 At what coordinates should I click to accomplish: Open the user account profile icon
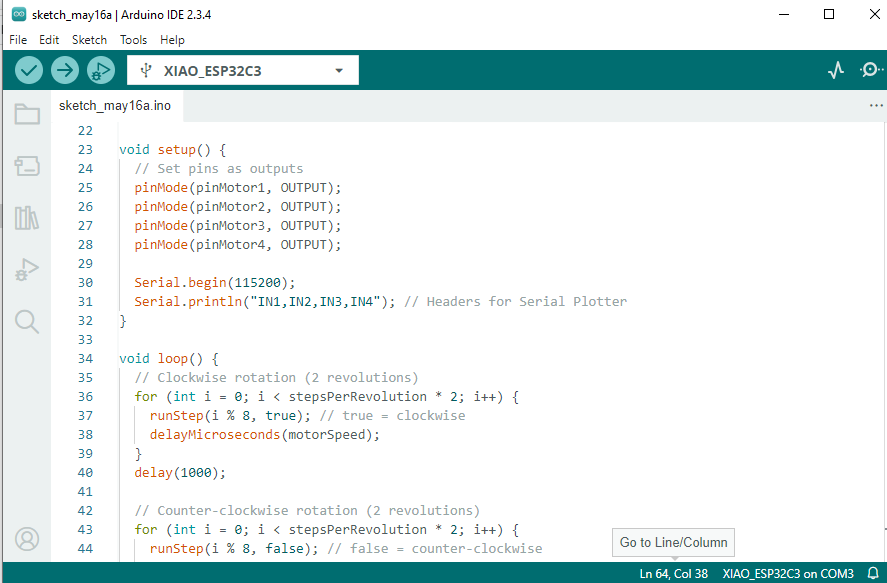pos(27,539)
